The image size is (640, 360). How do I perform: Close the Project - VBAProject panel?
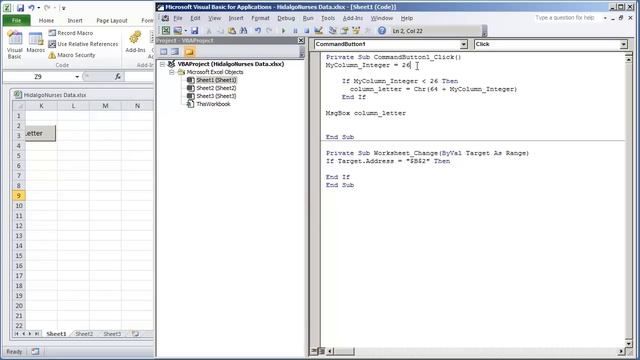301,40
